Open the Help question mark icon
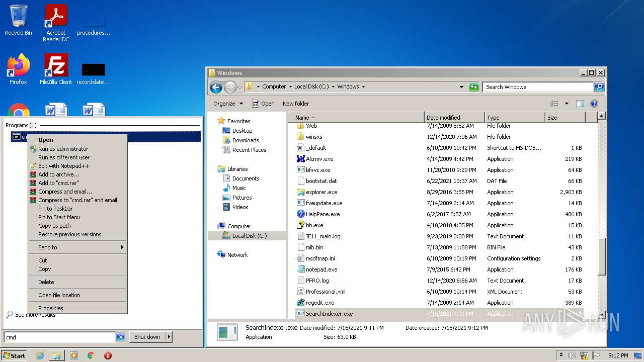Screen dimensions: 644x362 point(594,104)
